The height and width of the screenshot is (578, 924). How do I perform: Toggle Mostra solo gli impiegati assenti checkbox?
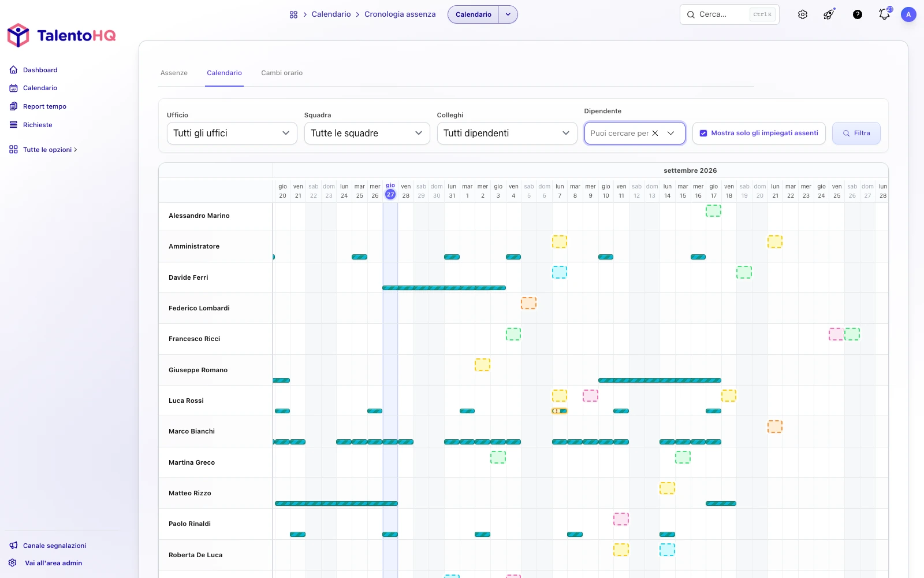click(x=703, y=133)
